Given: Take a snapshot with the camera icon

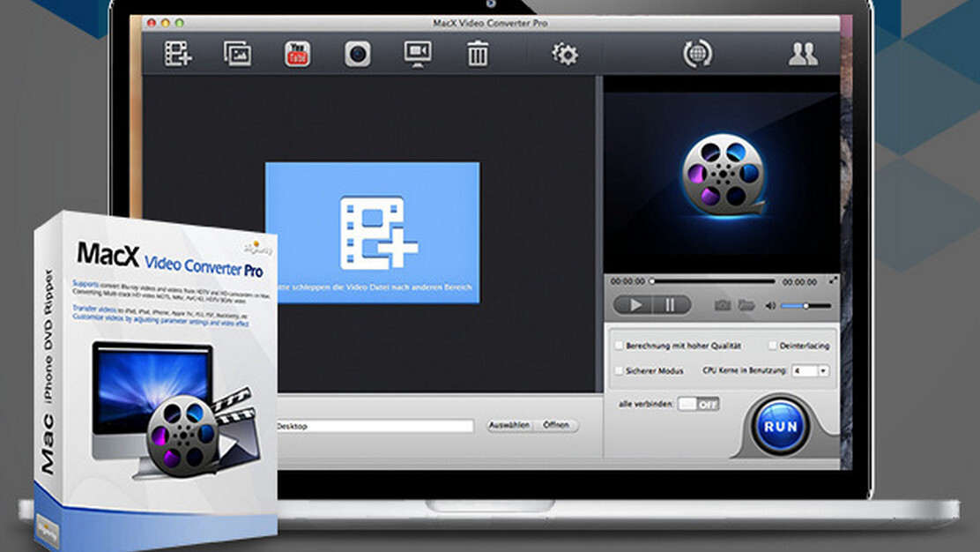Looking at the screenshot, I should 723,305.
